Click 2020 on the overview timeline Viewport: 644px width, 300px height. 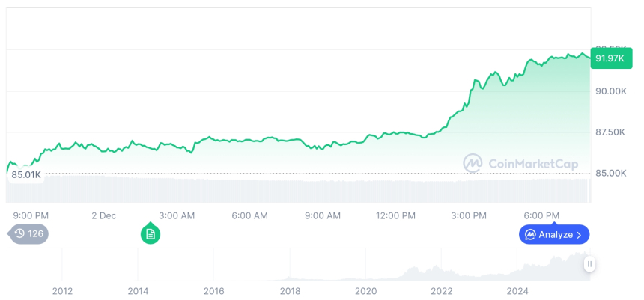click(x=365, y=291)
